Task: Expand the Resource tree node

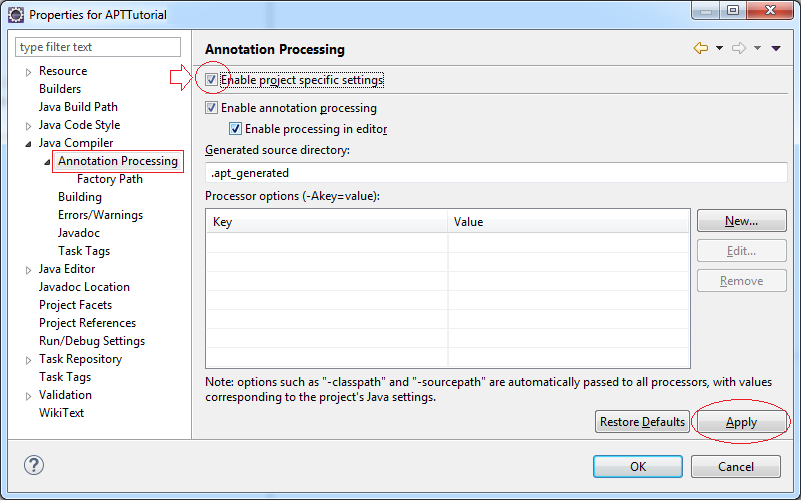Action: tap(29, 72)
